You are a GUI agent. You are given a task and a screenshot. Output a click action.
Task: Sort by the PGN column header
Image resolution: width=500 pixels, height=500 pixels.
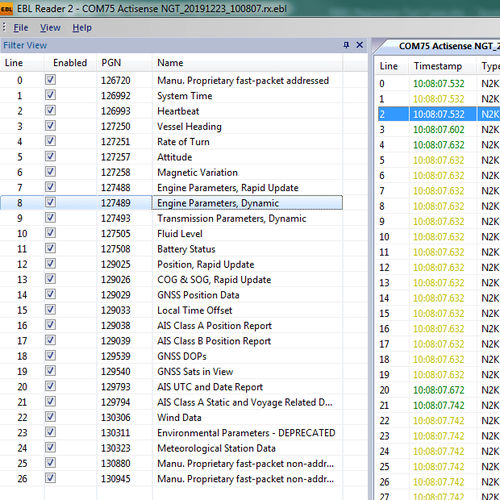[125, 63]
